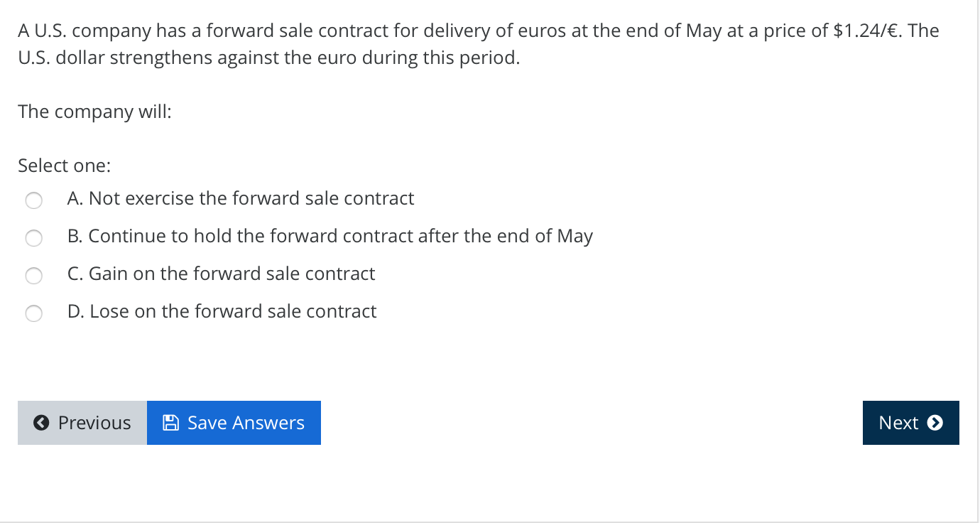
Task: Click the floppy disk save icon
Action: coord(170,422)
